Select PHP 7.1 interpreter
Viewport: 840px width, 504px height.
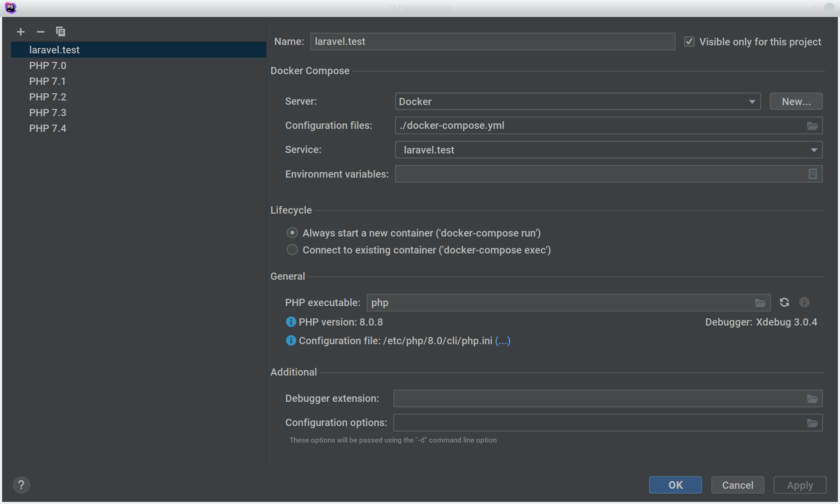138,81
